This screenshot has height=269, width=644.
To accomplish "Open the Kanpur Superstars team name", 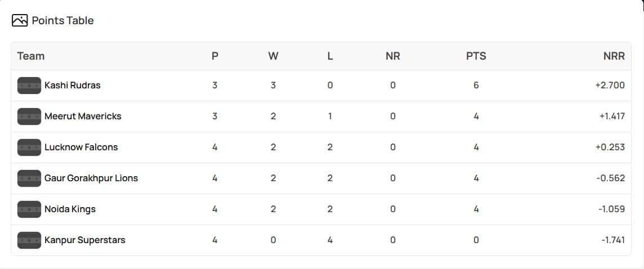I will [x=85, y=240].
